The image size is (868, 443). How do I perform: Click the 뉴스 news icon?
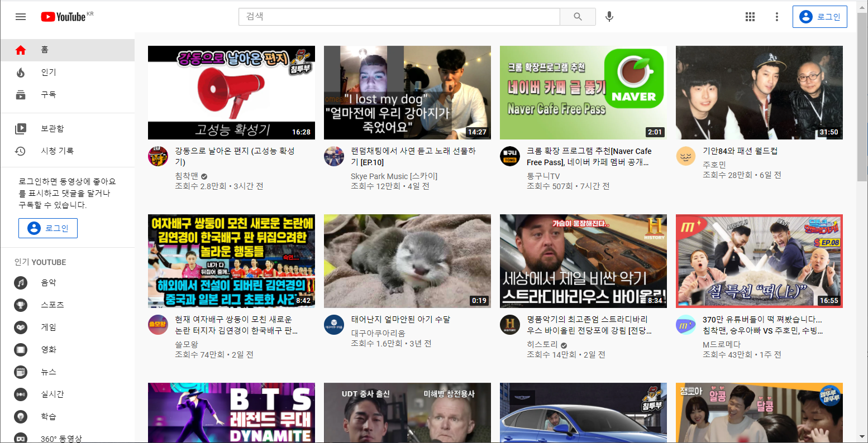(x=21, y=372)
